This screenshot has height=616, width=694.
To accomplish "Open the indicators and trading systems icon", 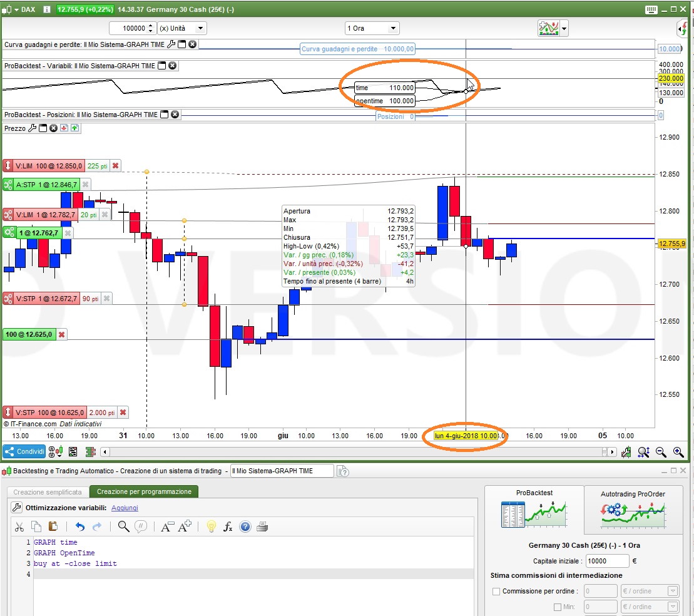I will (549, 28).
